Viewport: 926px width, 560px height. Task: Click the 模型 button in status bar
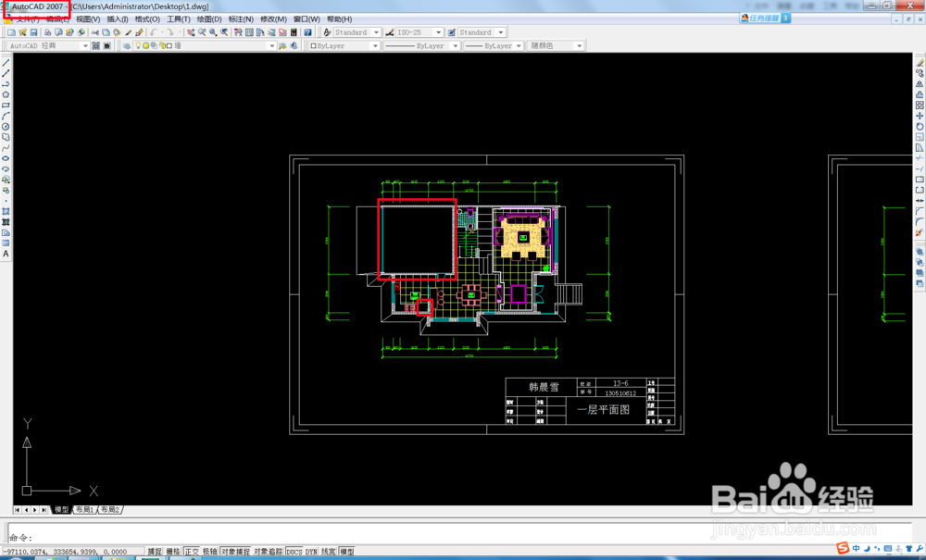point(347,552)
